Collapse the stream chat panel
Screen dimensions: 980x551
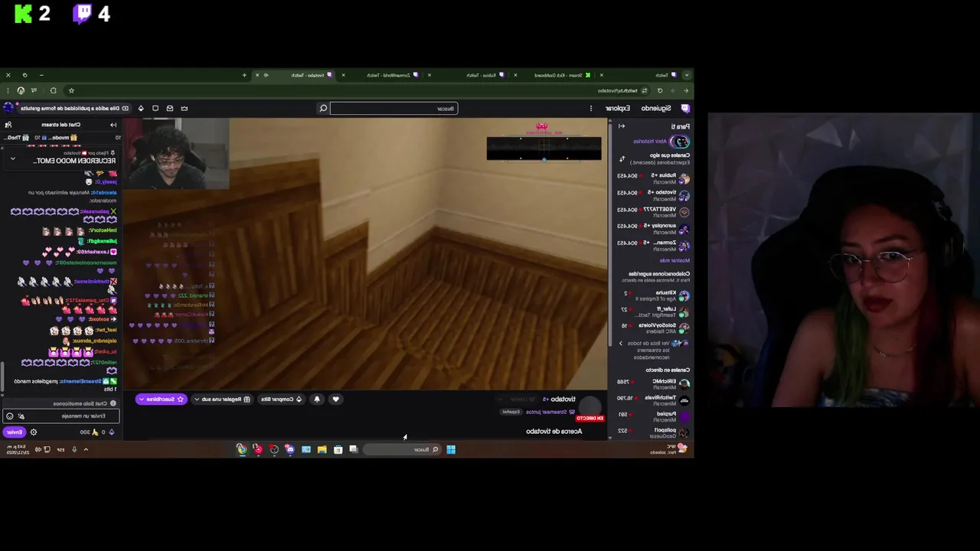click(113, 125)
